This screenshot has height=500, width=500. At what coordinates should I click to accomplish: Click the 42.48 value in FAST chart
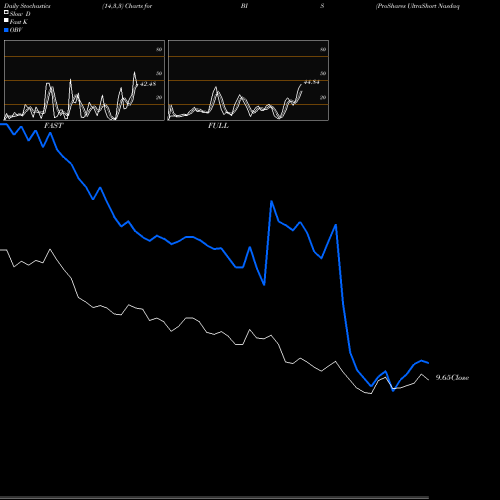point(148,84)
